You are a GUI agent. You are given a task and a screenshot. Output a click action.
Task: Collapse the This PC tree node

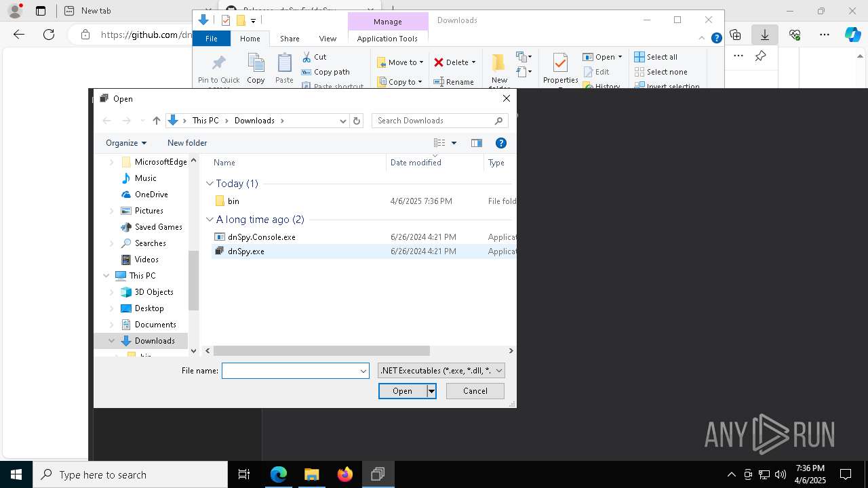point(106,276)
